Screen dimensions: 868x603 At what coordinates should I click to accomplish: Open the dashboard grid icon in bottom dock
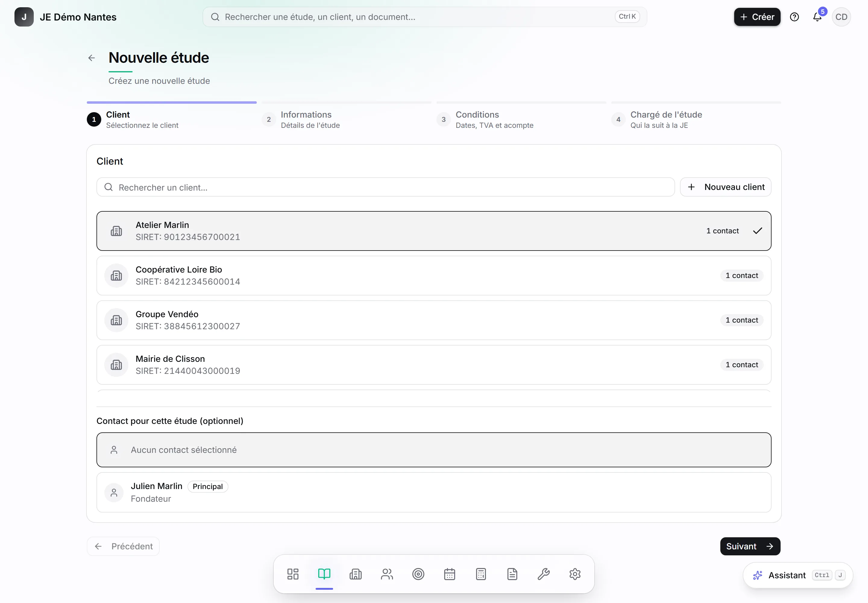293,574
